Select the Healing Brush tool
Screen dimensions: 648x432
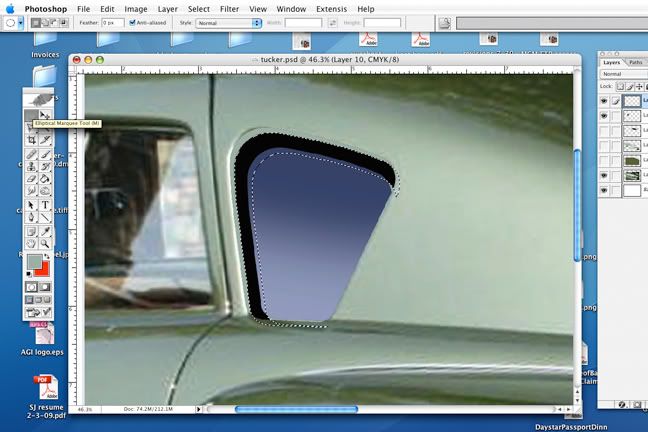click(31, 154)
